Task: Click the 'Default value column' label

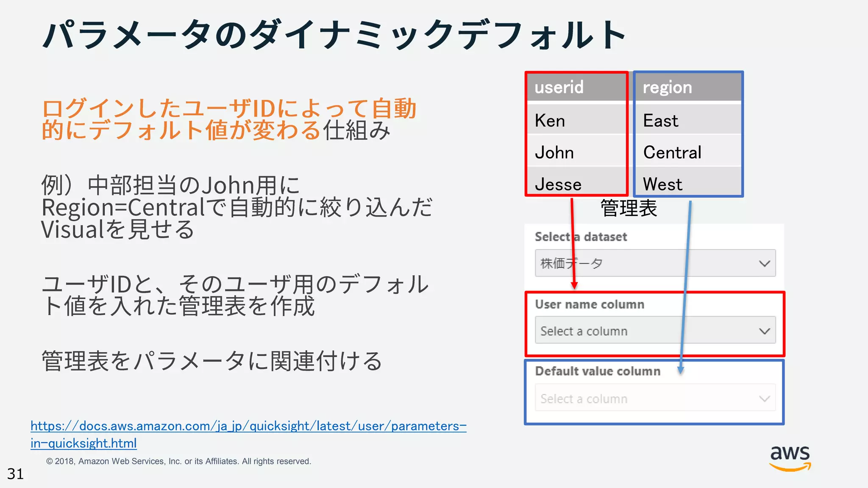Action: click(598, 371)
